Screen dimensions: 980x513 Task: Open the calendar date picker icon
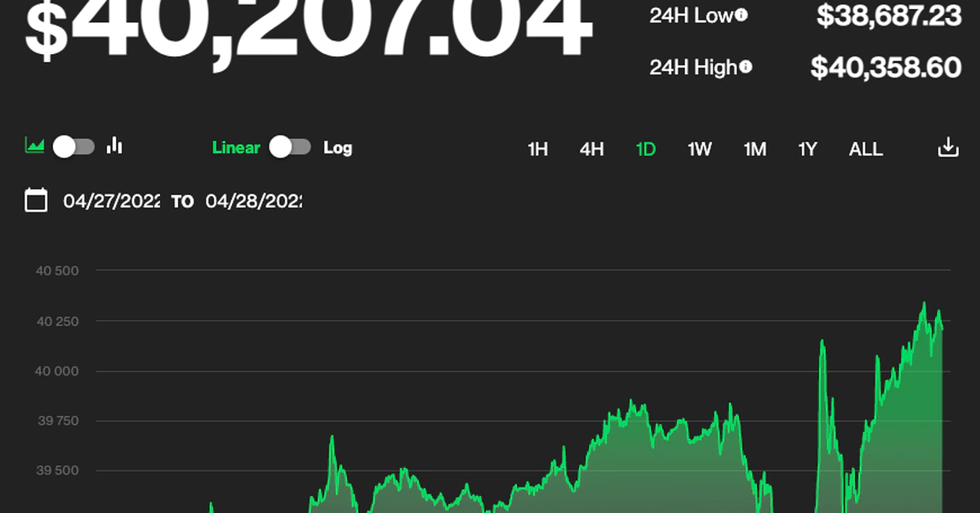tap(36, 200)
